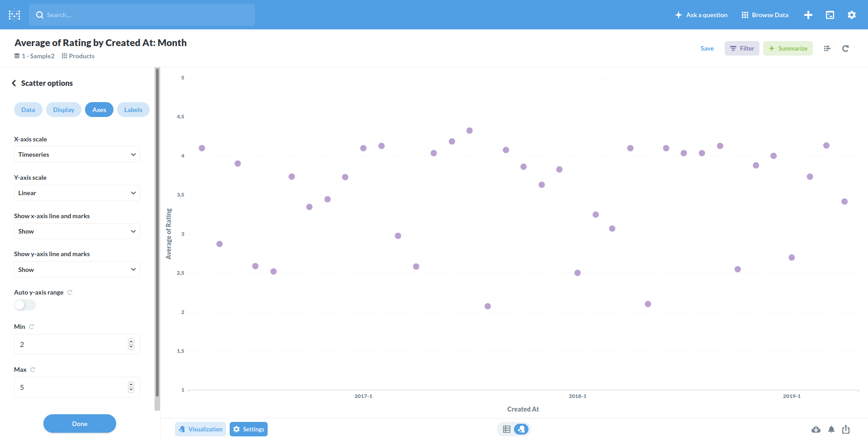
Task: Switch to the Display tab
Action: pos(63,109)
